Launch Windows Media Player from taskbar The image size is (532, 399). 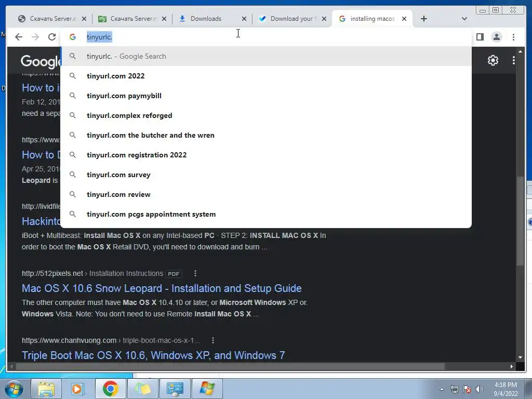(x=77, y=389)
